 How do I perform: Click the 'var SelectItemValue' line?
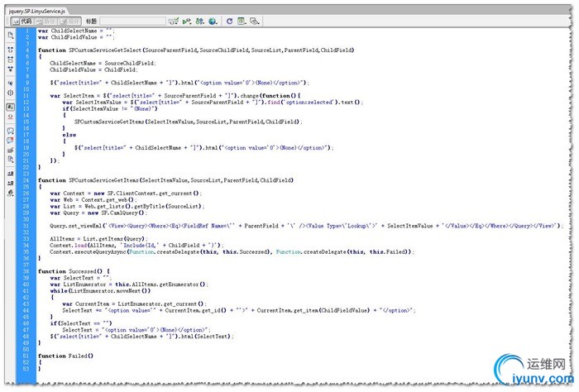pyautogui.click(x=213, y=103)
